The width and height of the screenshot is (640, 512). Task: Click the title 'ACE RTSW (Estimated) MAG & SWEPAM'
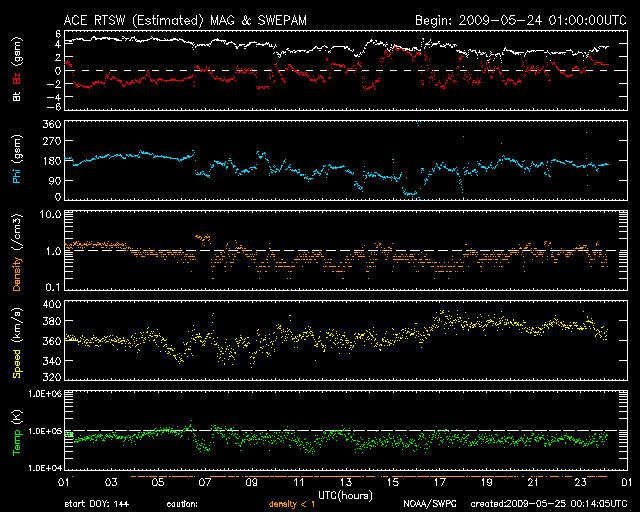tap(185, 21)
